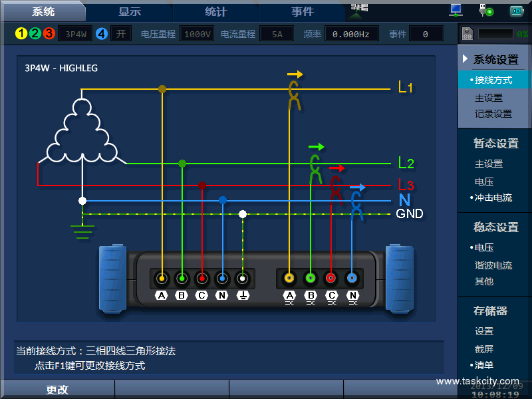
Task: Click the ground symbol under the transformer
Action: coord(82,231)
